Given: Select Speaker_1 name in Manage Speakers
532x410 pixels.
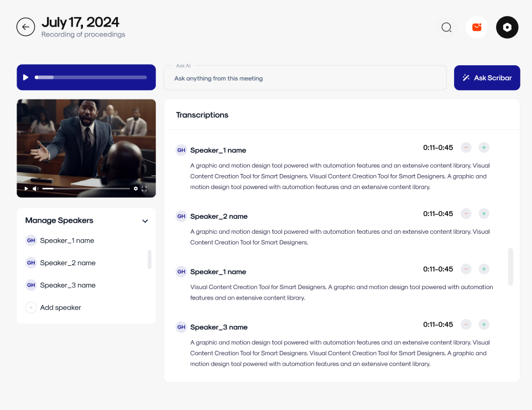Looking at the screenshot, I should coord(67,240).
